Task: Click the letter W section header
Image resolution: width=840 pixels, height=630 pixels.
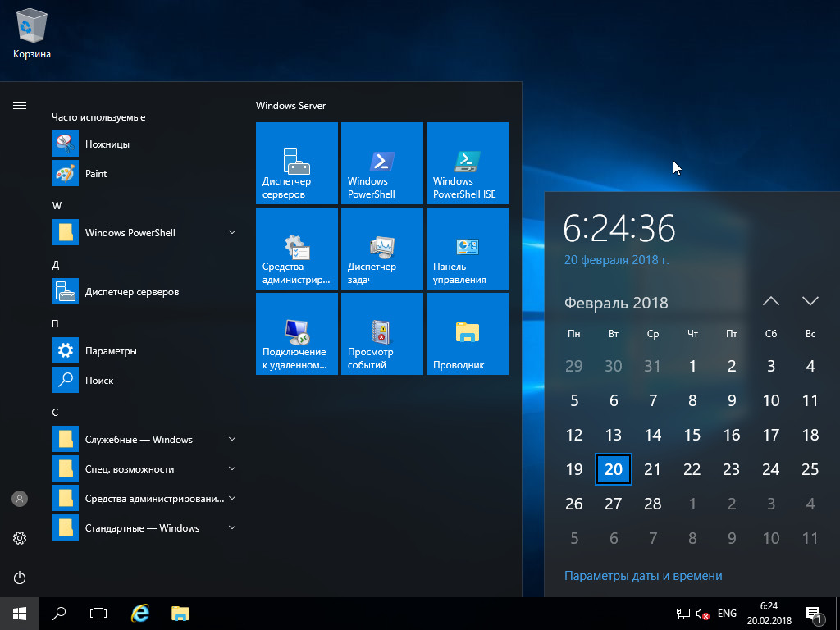Action: click(57, 206)
